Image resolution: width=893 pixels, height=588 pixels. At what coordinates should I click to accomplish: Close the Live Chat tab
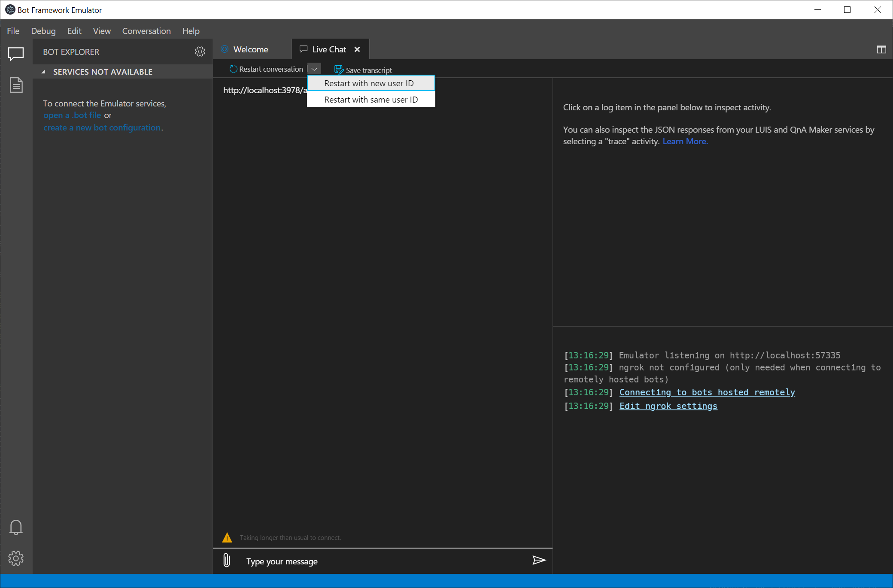[x=357, y=49]
